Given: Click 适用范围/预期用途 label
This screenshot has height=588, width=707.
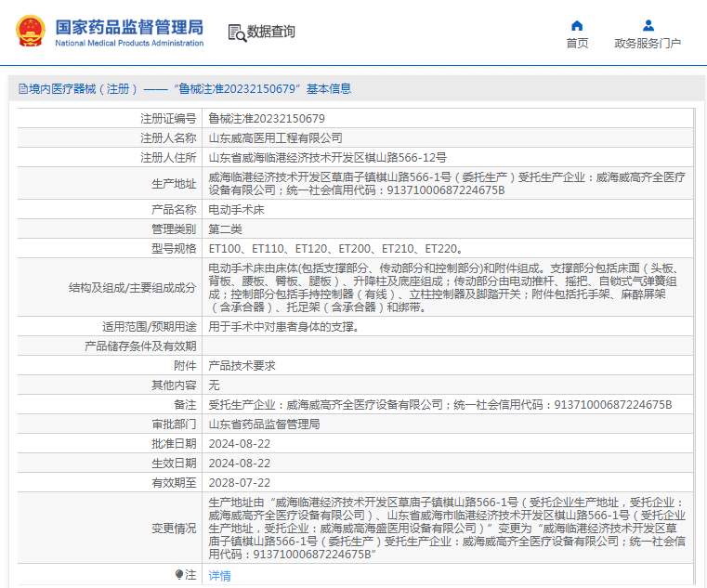Looking at the screenshot, I should coord(150,326).
